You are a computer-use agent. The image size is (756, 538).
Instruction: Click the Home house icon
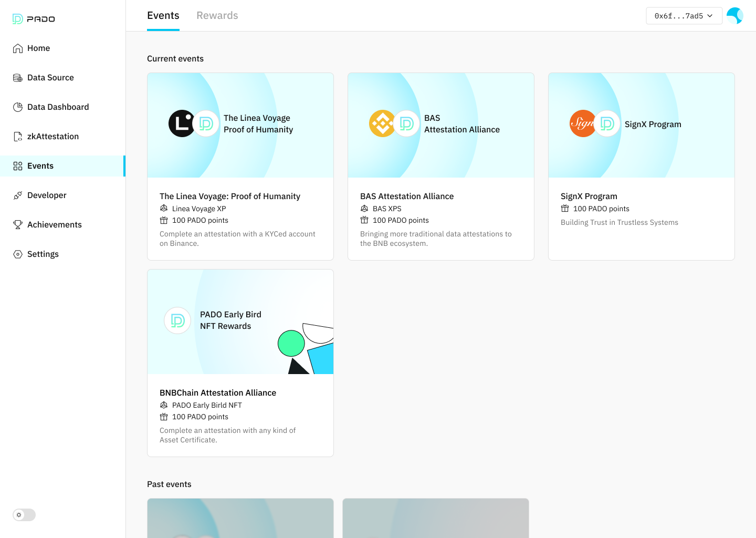click(18, 48)
